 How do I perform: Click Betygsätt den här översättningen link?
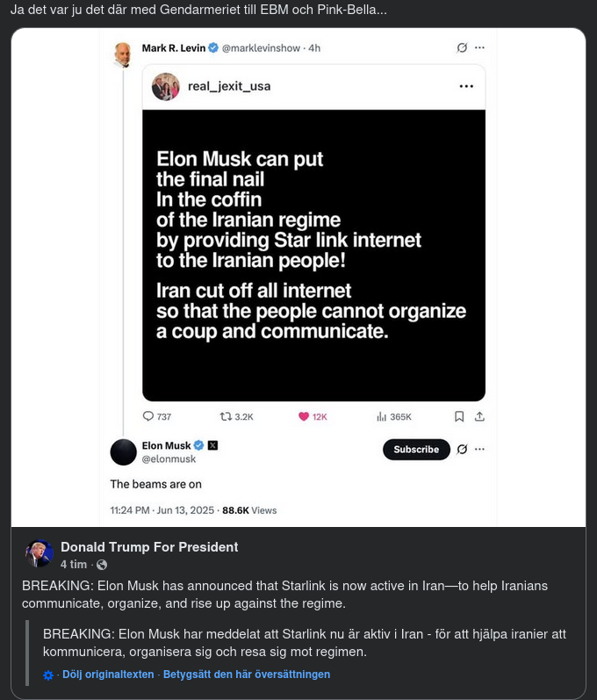tap(247, 675)
